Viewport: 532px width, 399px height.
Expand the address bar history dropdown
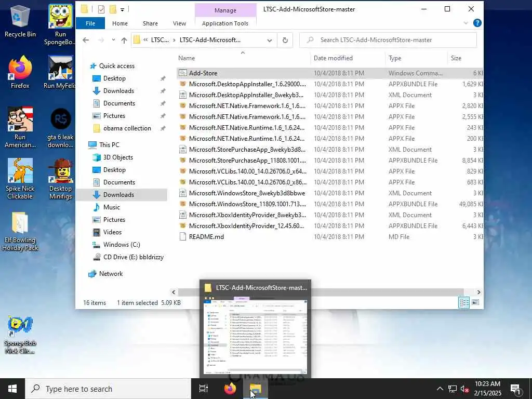tap(270, 40)
